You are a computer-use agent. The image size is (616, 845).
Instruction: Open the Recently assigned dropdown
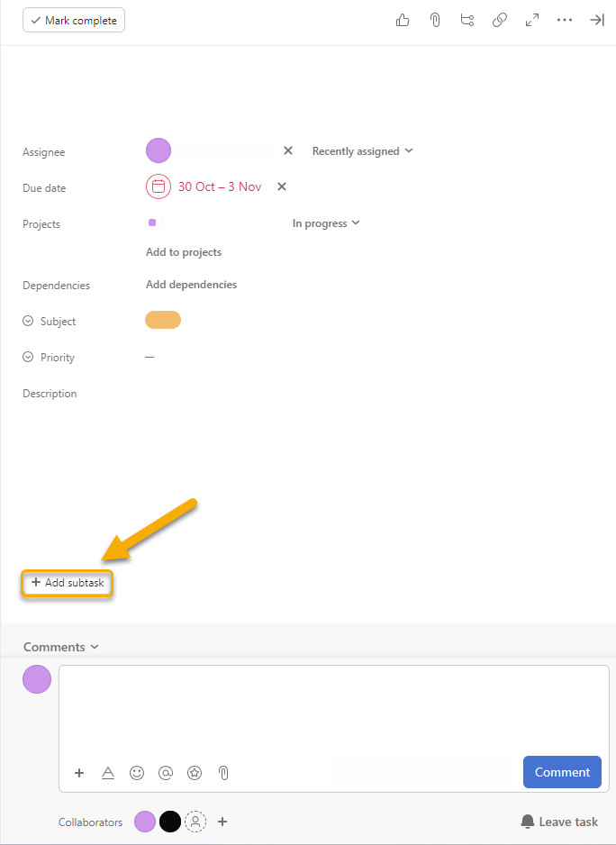point(362,151)
